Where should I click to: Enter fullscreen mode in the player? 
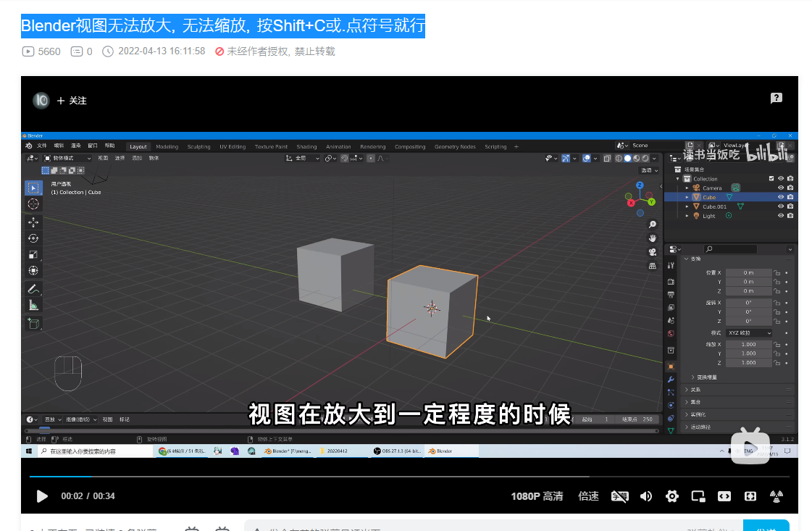pos(777,496)
